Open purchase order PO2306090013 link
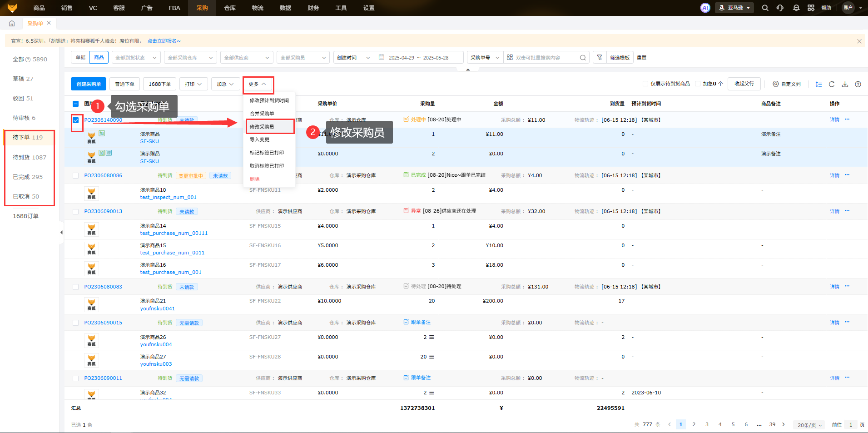This screenshot has height=433, width=868. [103, 211]
